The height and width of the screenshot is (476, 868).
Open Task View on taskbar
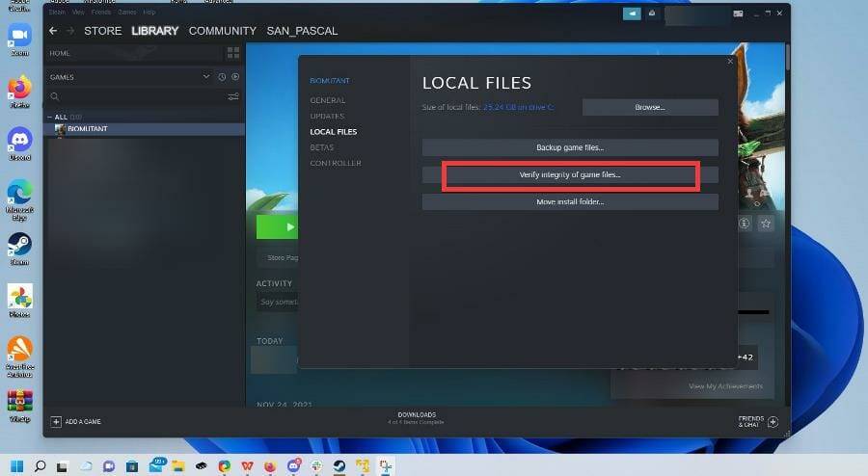pyautogui.click(x=62, y=467)
